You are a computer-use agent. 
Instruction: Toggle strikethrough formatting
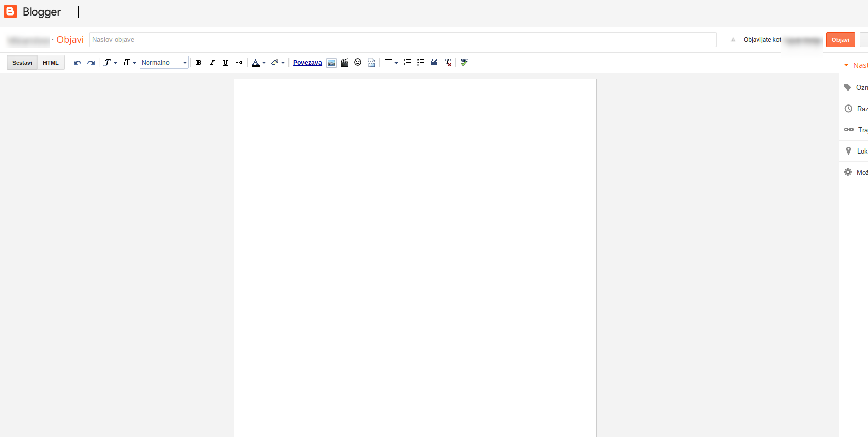[239, 63]
